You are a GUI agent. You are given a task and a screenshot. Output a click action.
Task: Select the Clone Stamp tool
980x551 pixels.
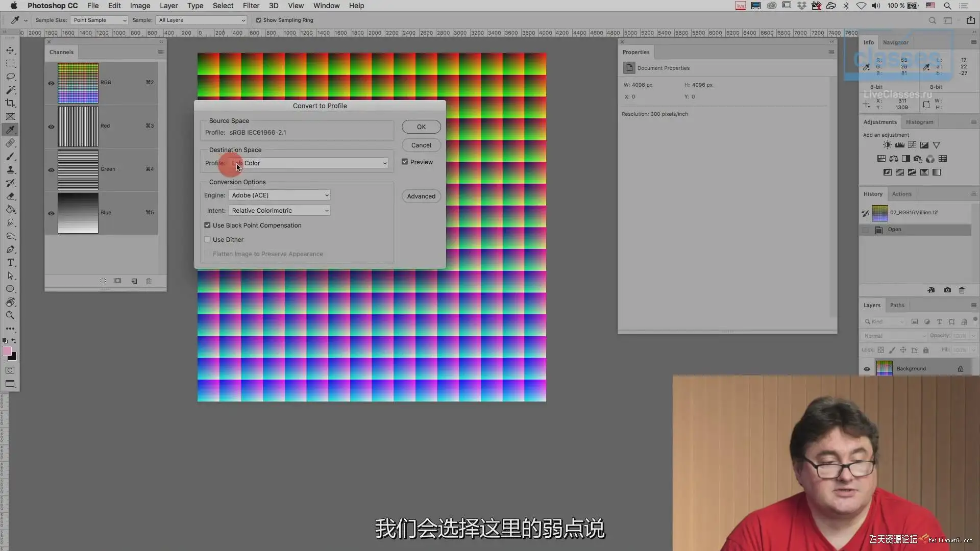pos(10,169)
